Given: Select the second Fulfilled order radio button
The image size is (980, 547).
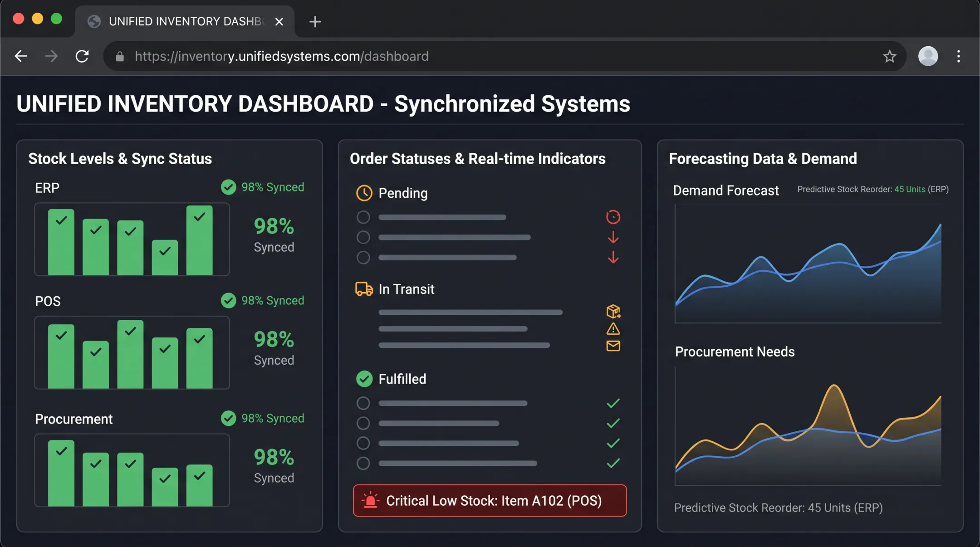Looking at the screenshot, I should coord(363,423).
